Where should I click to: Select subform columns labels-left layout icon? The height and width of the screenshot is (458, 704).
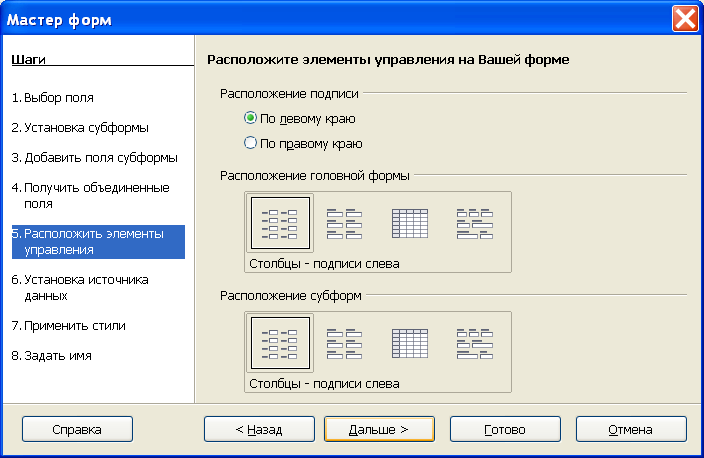pyautogui.click(x=280, y=344)
